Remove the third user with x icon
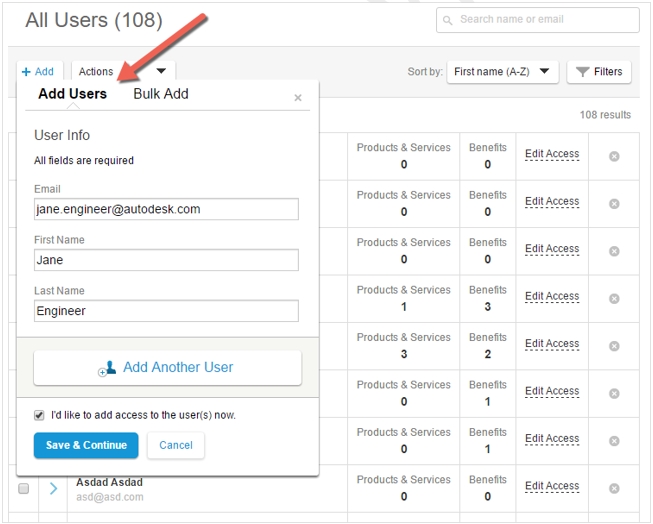The image size is (653, 524). point(614,251)
